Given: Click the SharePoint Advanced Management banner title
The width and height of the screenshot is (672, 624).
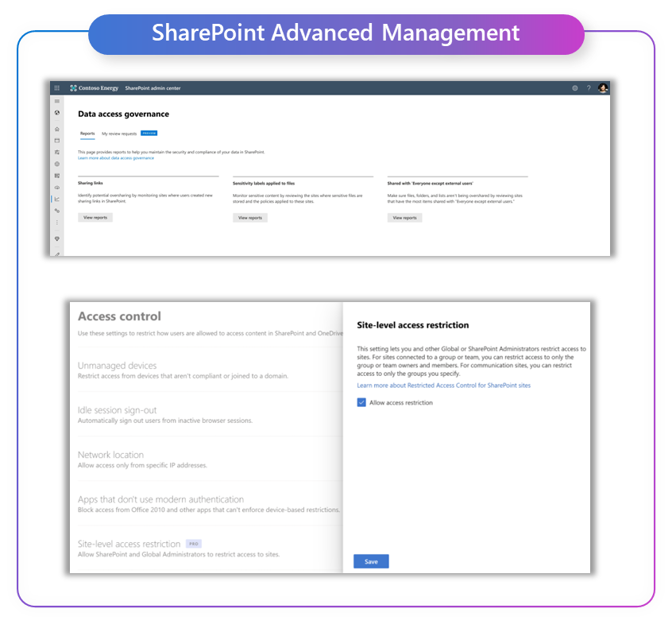Looking at the screenshot, I should click(x=335, y=33).
